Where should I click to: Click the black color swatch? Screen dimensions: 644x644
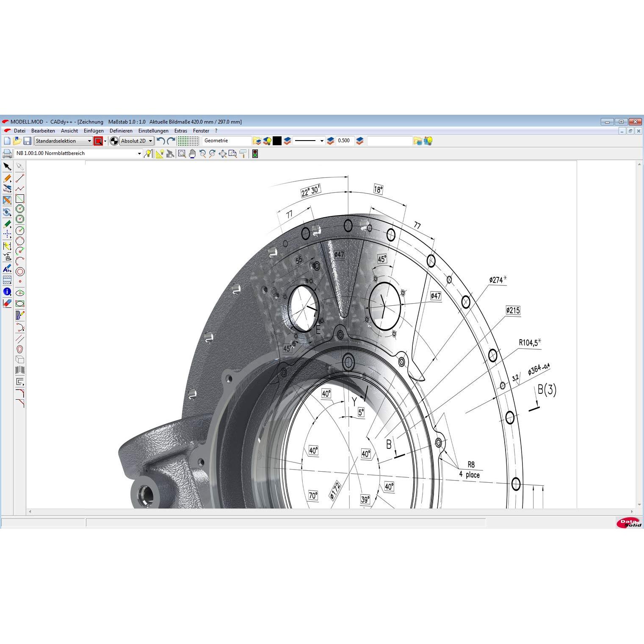point(277,141)
